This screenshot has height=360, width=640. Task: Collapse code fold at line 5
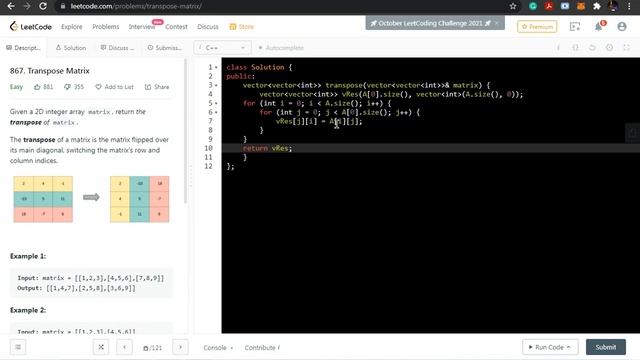(216, 103)
